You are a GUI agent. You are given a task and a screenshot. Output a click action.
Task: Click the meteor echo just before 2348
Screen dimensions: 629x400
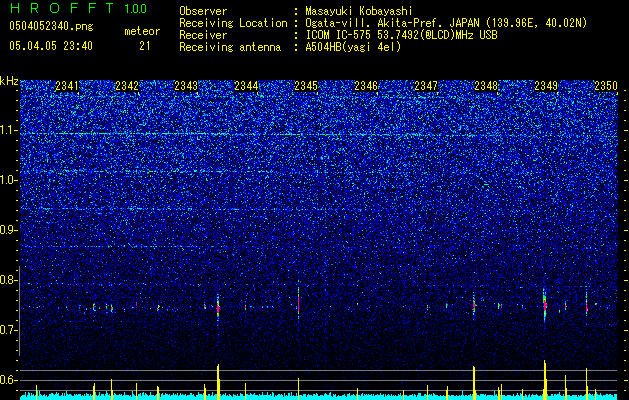[x=474, y=305]
